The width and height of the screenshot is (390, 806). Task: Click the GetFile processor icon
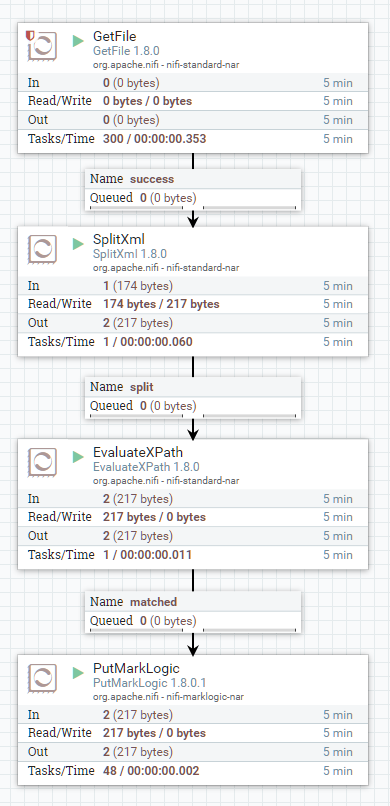click(43, 46)
